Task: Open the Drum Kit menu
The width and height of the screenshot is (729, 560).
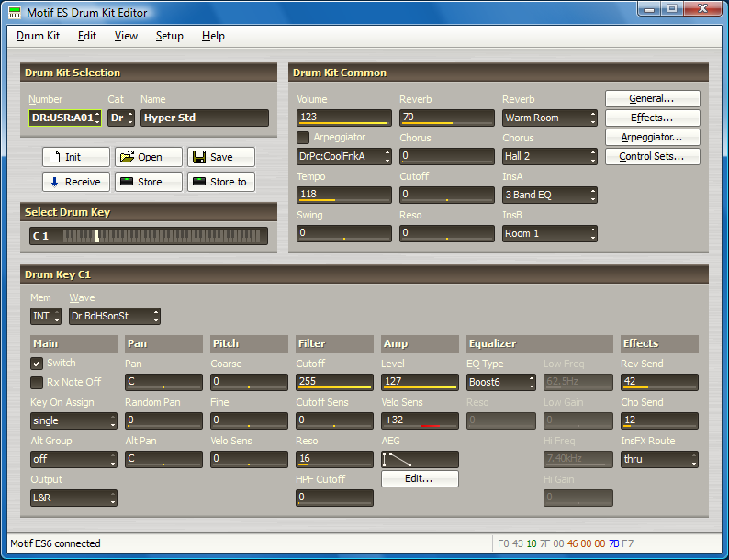Action: (38, 36)
